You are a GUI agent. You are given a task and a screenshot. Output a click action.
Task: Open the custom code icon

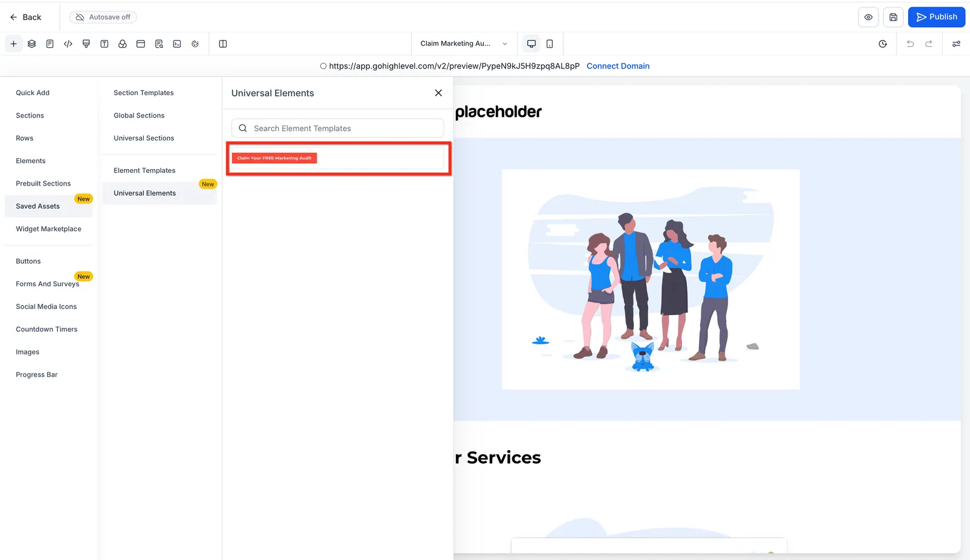[x=68, y=44]
